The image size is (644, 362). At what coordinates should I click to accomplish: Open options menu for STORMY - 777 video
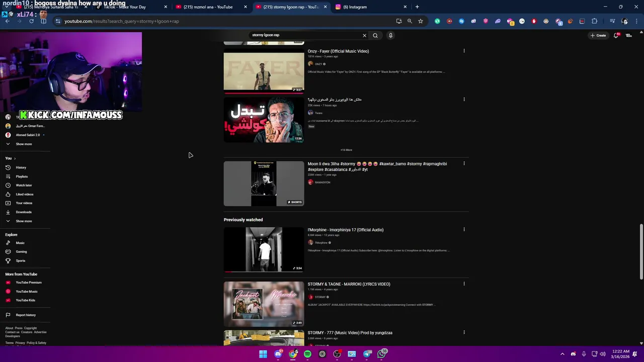tap(464, 332)
